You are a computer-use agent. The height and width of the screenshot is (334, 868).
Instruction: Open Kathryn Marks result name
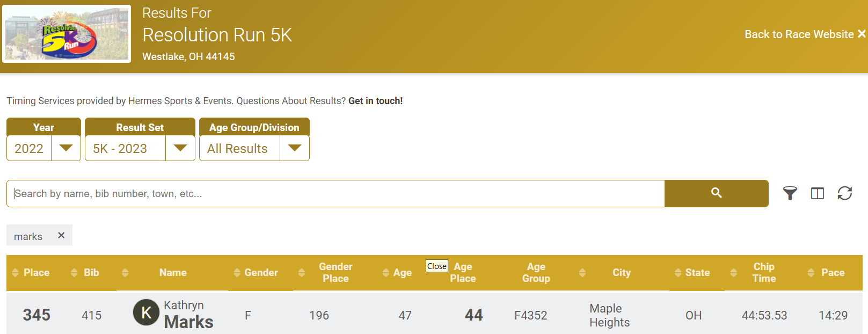188,314
